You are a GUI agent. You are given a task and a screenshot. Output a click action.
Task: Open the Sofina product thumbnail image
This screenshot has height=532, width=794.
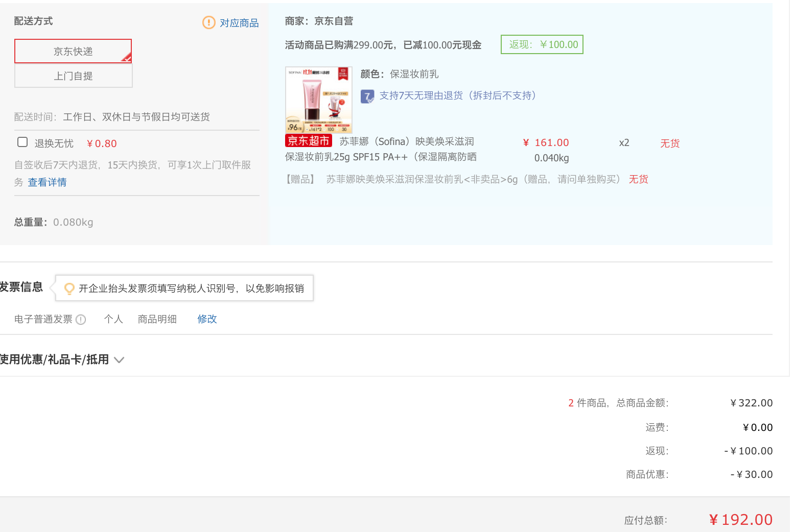pos(319,100)
